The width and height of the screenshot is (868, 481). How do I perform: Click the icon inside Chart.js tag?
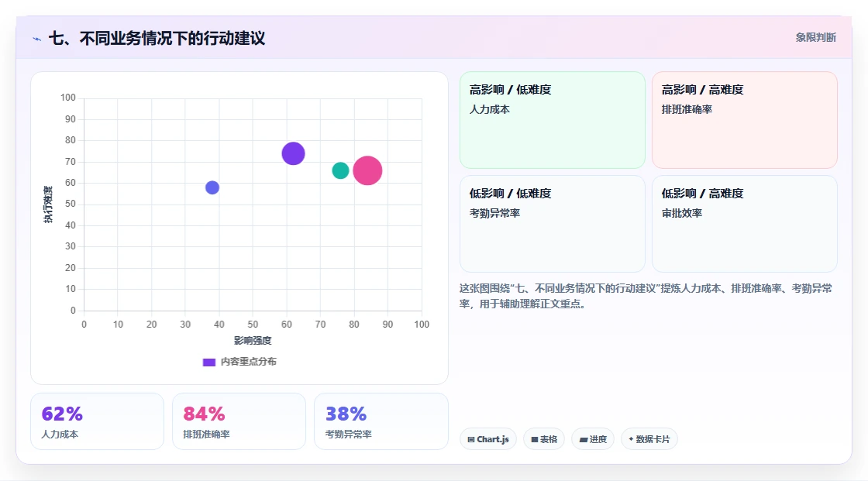471,439
